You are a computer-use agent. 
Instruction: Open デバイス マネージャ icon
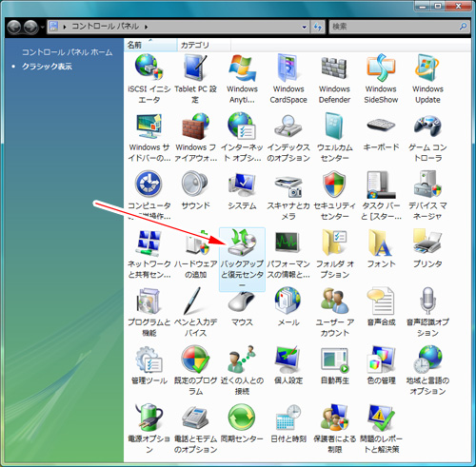(427, 184)
